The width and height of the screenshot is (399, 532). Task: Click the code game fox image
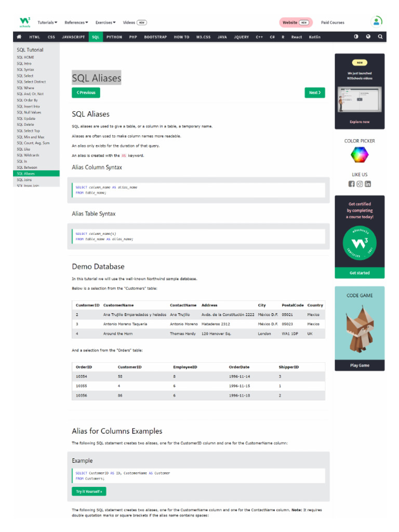coord(360,329)
